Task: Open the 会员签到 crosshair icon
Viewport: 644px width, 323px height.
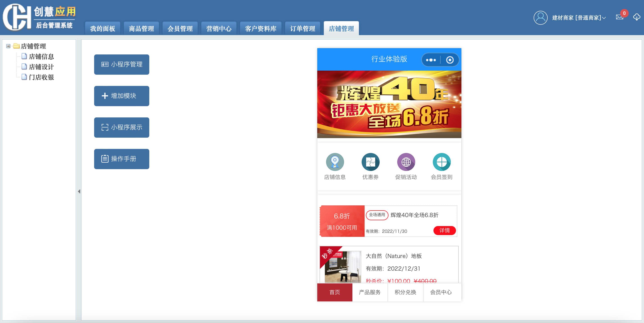Action: pos(442,162)
